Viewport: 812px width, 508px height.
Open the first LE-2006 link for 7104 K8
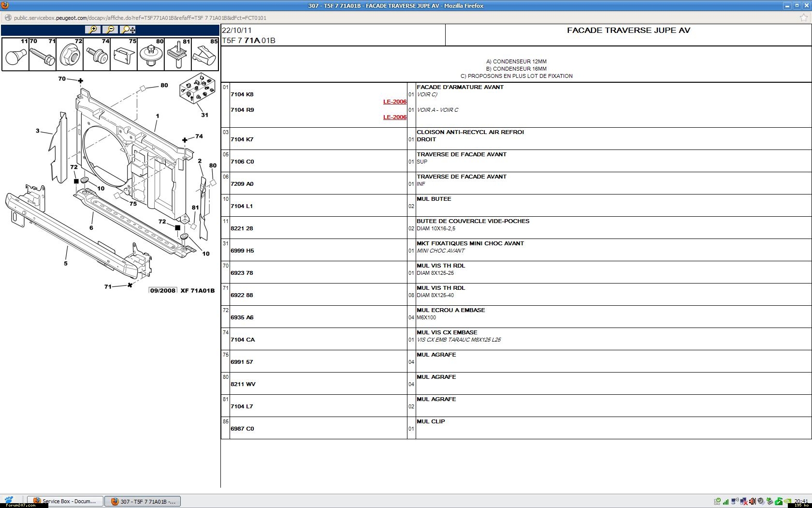click(395, 102)
